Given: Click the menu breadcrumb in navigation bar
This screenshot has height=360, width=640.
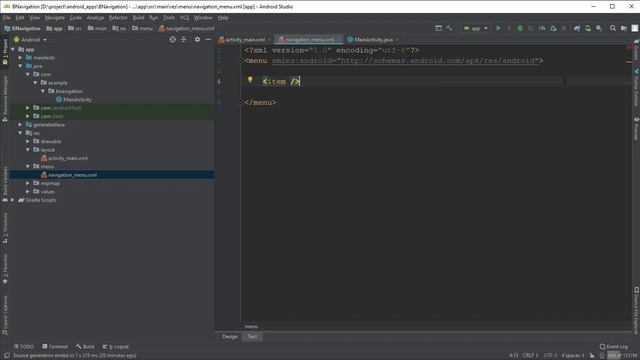Looking at the screenshot, I should click(142, 29).
